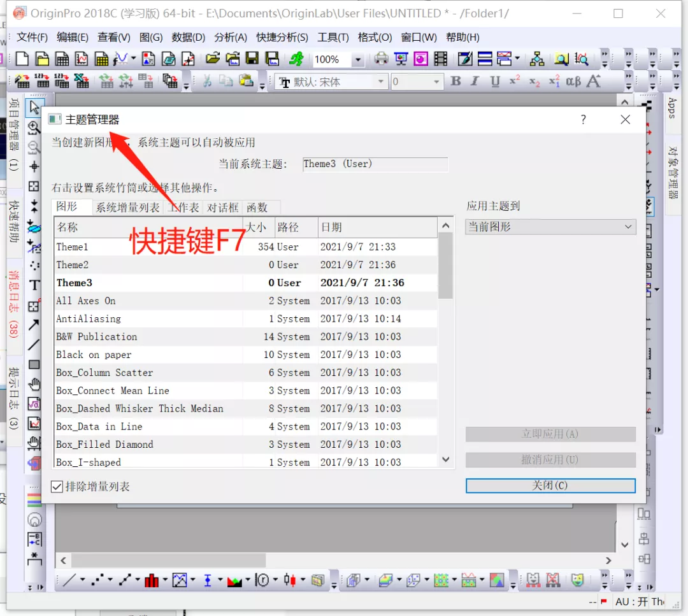Screen dimensions: 688x616
Task: Click the New Project icon
Action: click(x=22, y=59)
